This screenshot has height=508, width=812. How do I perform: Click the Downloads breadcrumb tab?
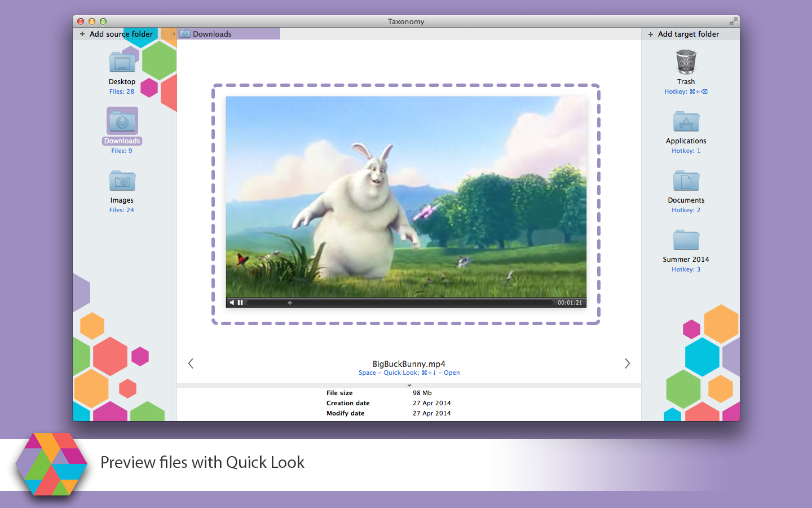(x=212, y=34)
